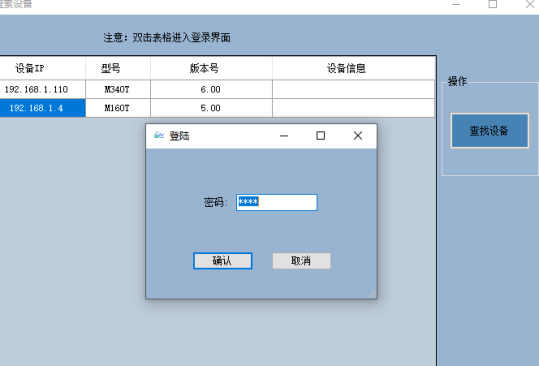Click version cell 5.00
Screen dimensions: 539x366
[211, 108]
